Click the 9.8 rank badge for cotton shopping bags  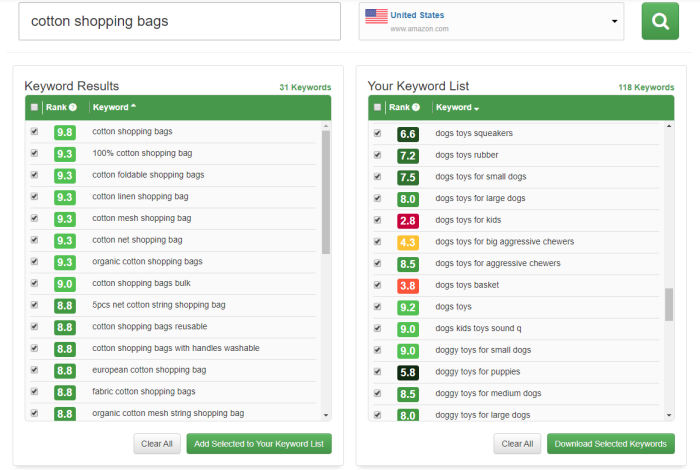click(65, 132)
